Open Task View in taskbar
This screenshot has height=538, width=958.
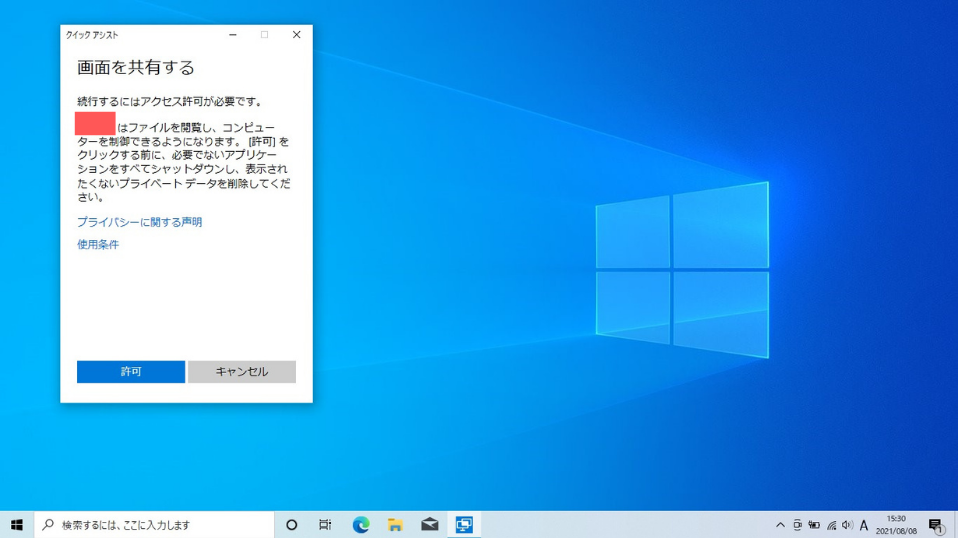[325, 525]
